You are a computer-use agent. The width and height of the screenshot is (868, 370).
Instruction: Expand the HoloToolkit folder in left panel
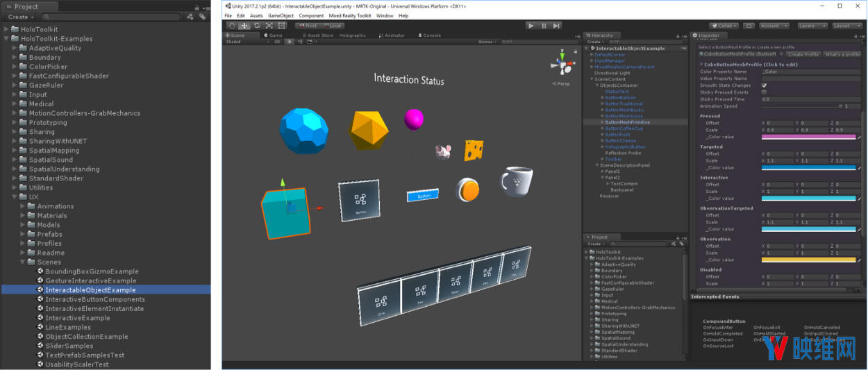(7, 29)
